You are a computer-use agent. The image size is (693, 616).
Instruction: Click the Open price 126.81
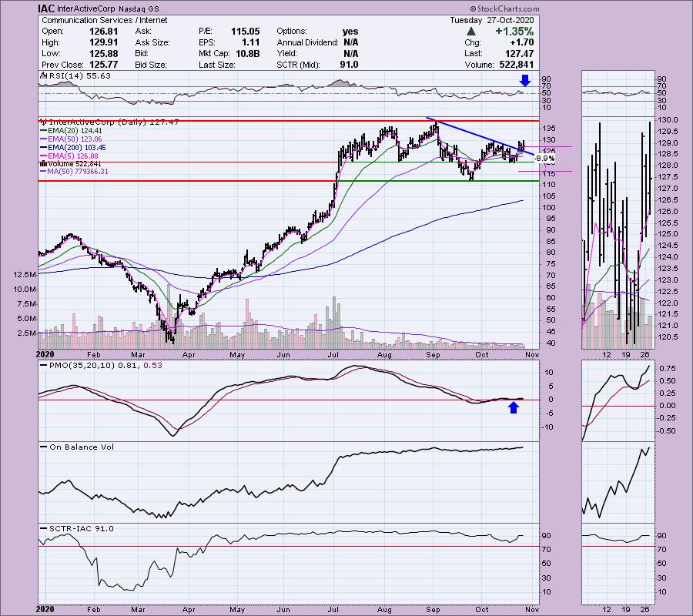[104, 32]
